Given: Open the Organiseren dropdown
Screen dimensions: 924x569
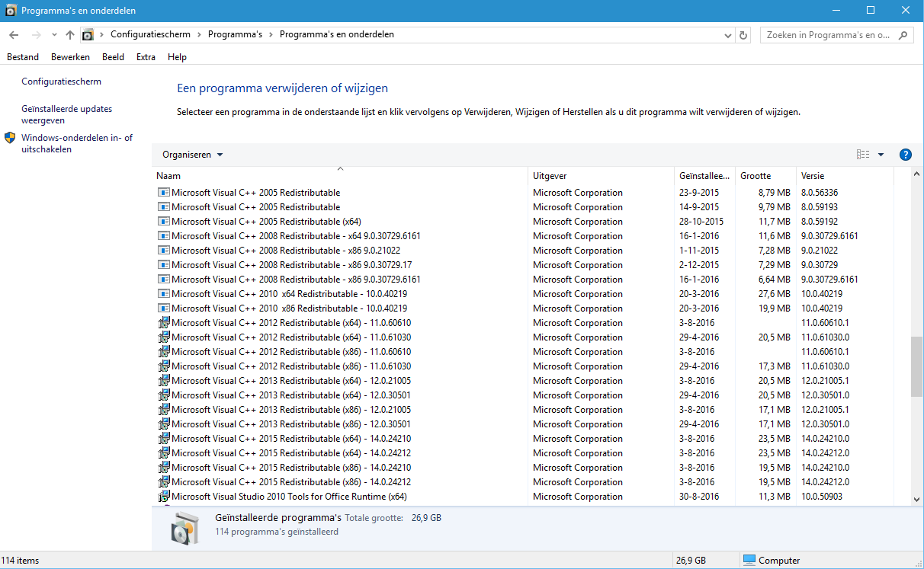Looking at the screenshot, I should click(x=193, y=155).
